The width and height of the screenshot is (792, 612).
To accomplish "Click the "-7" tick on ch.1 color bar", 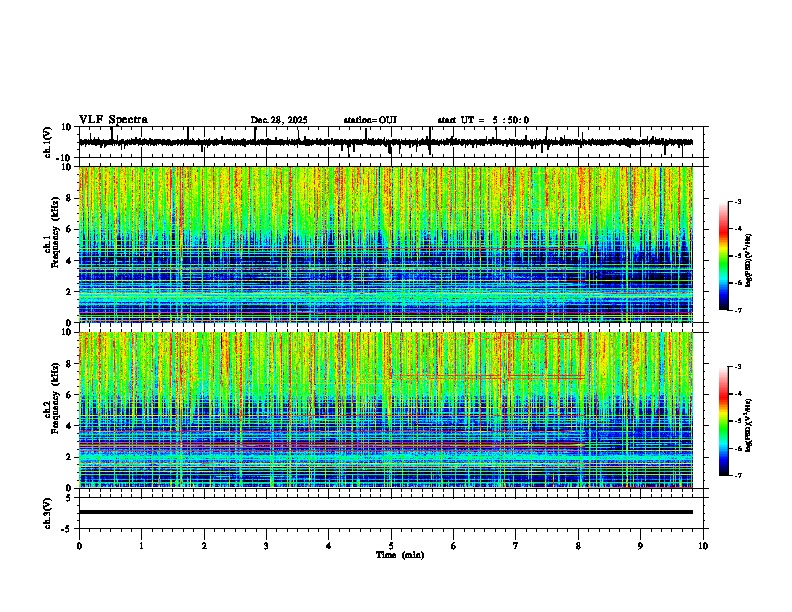I will pos(737,310).
